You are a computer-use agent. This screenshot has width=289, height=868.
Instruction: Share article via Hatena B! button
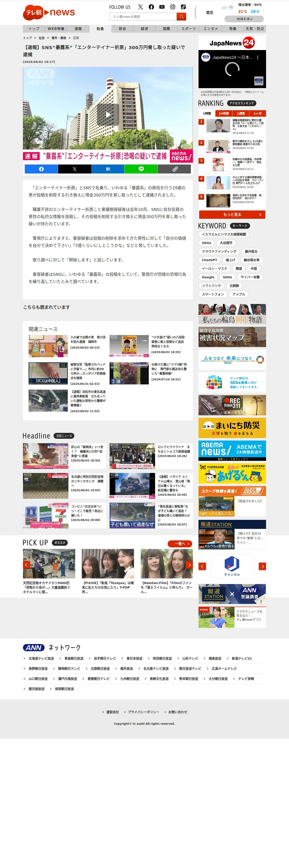click(x=108, y=169)
